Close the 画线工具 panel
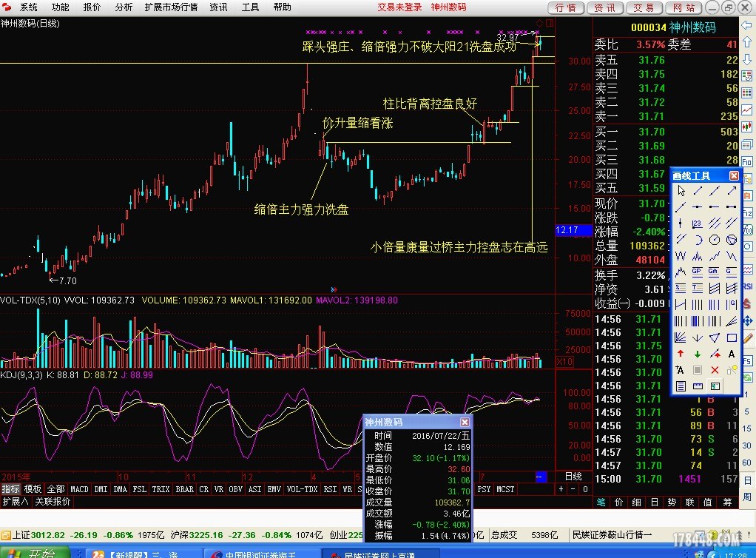Screen dimensions: 756x558 pyautogui.click(x=733, y=175)
